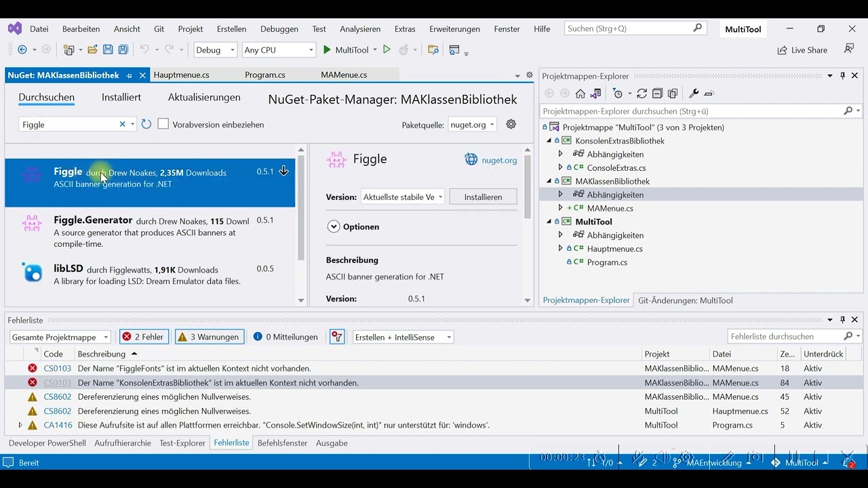Screen dimensions: 868x488
Task: Toggle the 3 Warnungen filter
Action: tap(210, 337)
